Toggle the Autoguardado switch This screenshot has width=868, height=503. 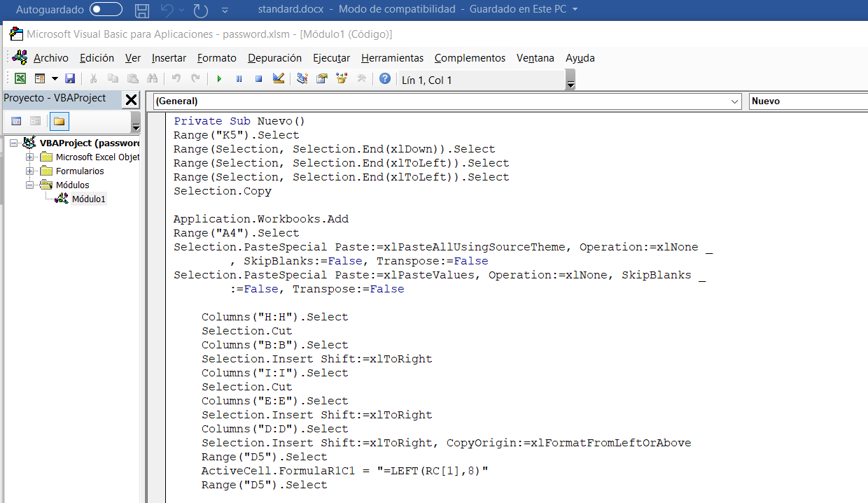[x=106, y=10]
